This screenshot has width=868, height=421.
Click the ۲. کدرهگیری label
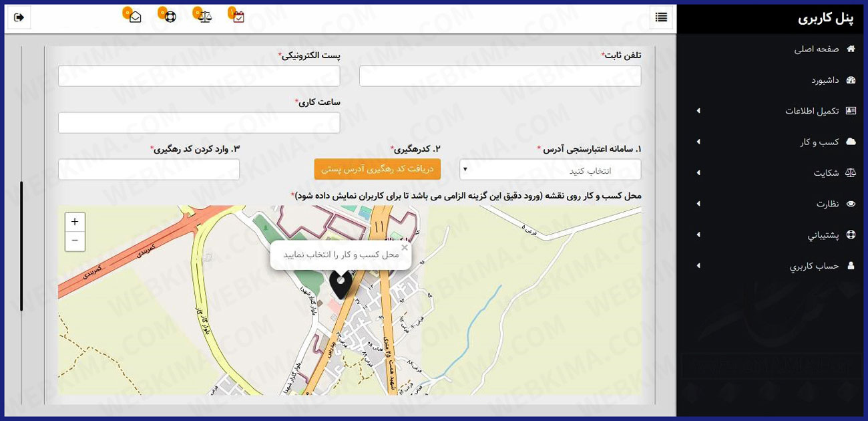point(415,149)
